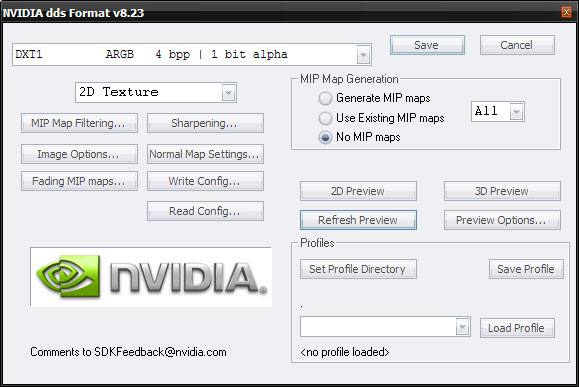Open Preview Options dialog
The width and height of the screenshot is (579, 387).
pos(502,220)
